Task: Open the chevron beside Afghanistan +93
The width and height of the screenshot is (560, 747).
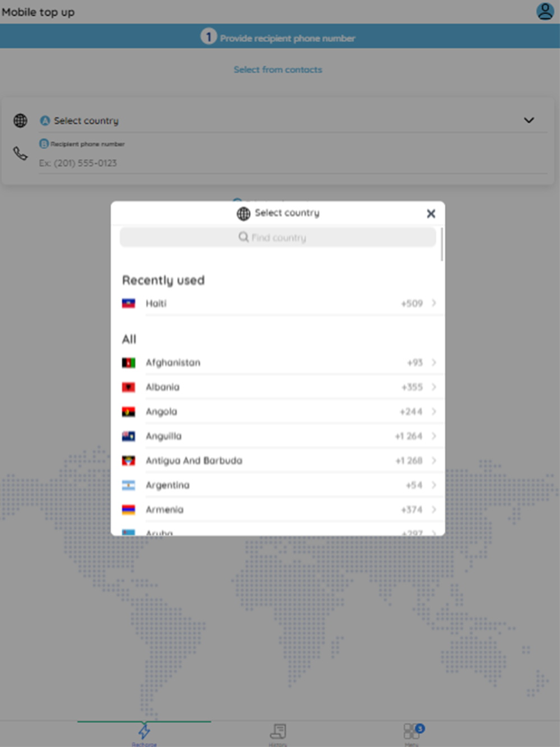Action: click(434, 363)
